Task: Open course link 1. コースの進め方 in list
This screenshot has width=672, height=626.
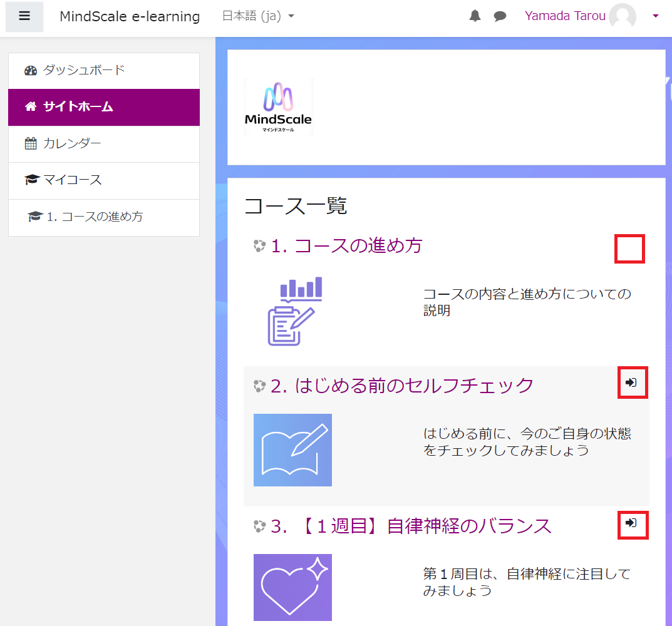Action: (x=346, y=246)
